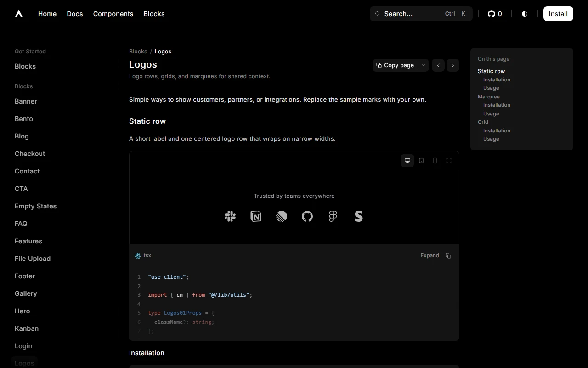The image size is (588, 368).
Task: Open the Empty States block page
Action: [36, 206]
